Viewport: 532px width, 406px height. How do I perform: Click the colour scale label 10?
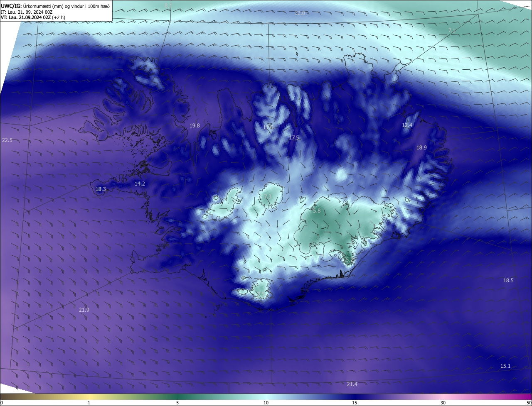pyautogui.click(x=266, y=403)
